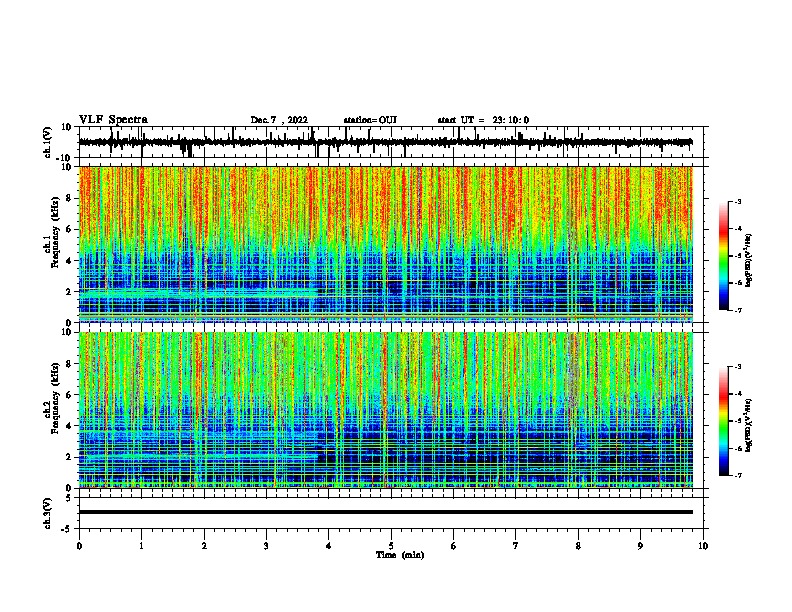Screen dimensions: 792x612
Task: Click the 6 kHz tick label on ch.1 spectrogram
Action: [69, 230]
